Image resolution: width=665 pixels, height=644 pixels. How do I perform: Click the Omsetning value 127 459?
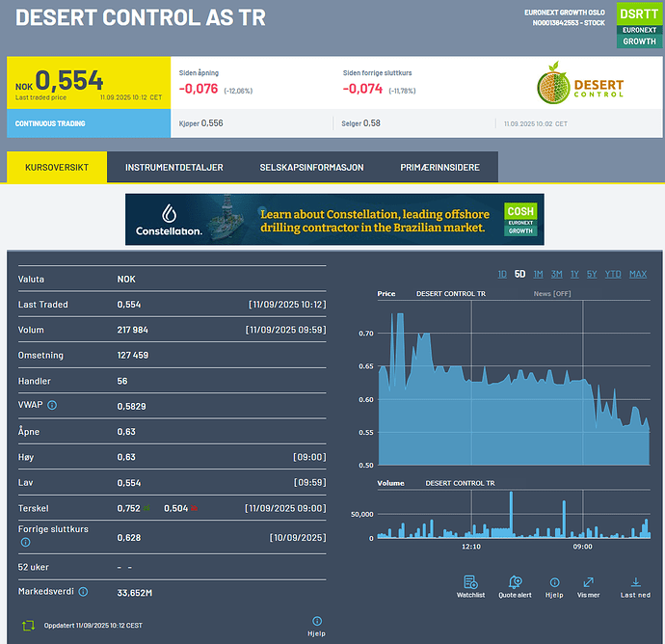point(133,356)
